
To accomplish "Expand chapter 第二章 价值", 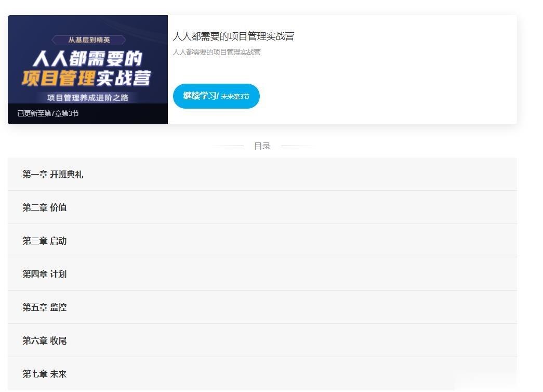I will [262, 207].
